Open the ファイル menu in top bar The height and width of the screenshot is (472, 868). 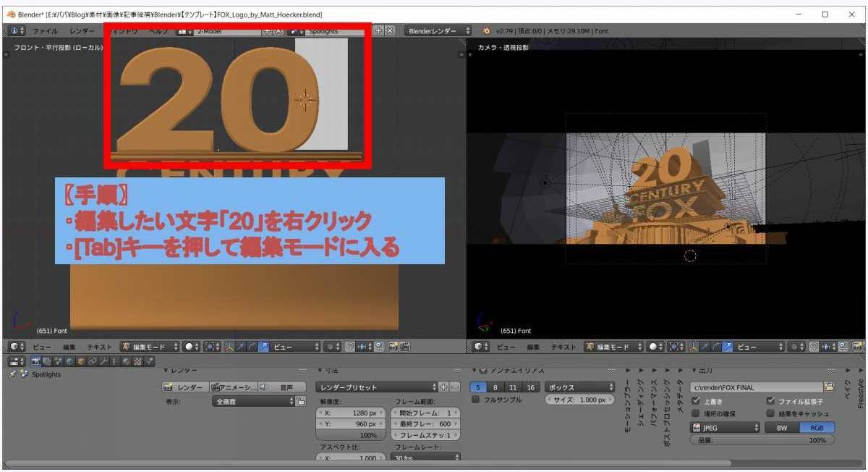[x=45, y=31]
